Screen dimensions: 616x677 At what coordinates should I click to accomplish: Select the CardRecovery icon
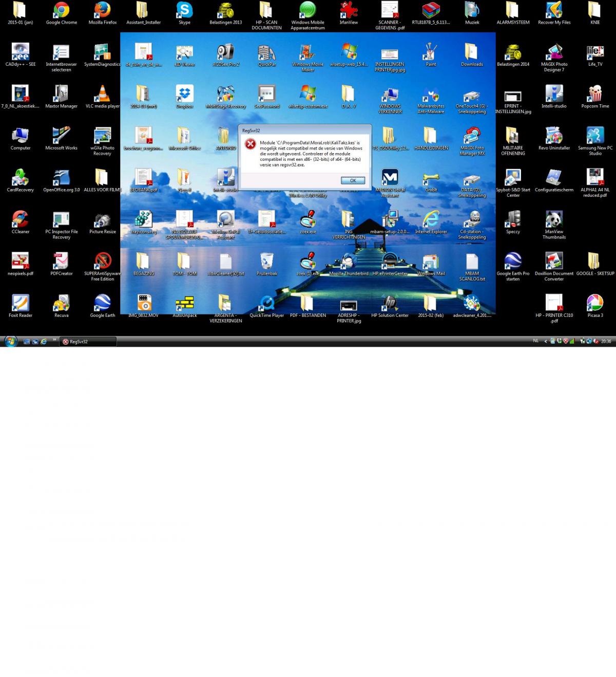(21, 181)
